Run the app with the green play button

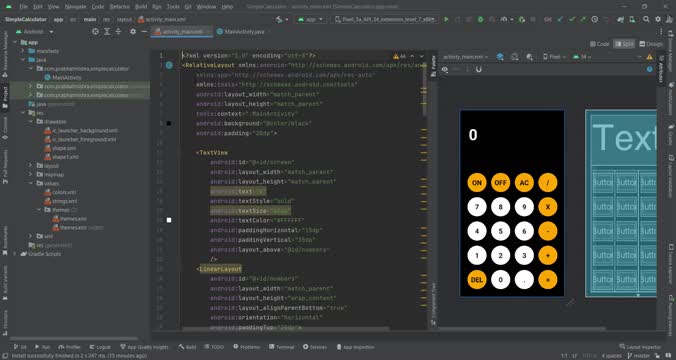446,19
